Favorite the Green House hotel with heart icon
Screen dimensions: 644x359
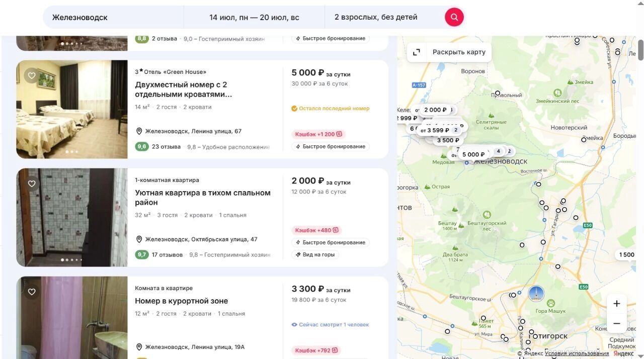click(x=32, y=75)
